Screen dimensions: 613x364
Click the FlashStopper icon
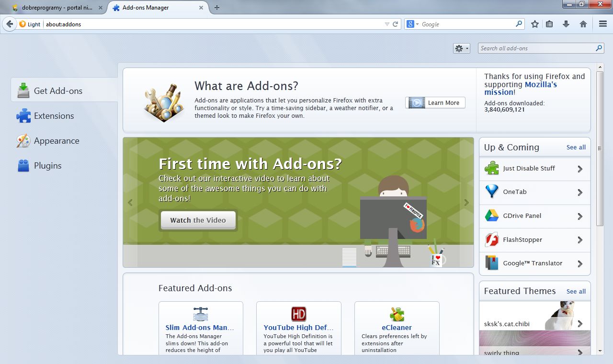(492, 239)
